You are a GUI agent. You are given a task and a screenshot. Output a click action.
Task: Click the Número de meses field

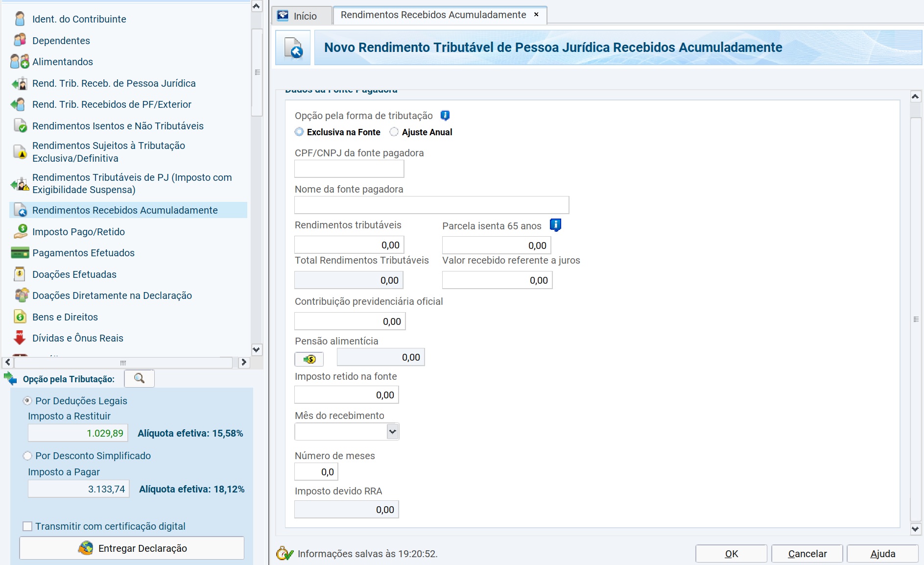316,471
